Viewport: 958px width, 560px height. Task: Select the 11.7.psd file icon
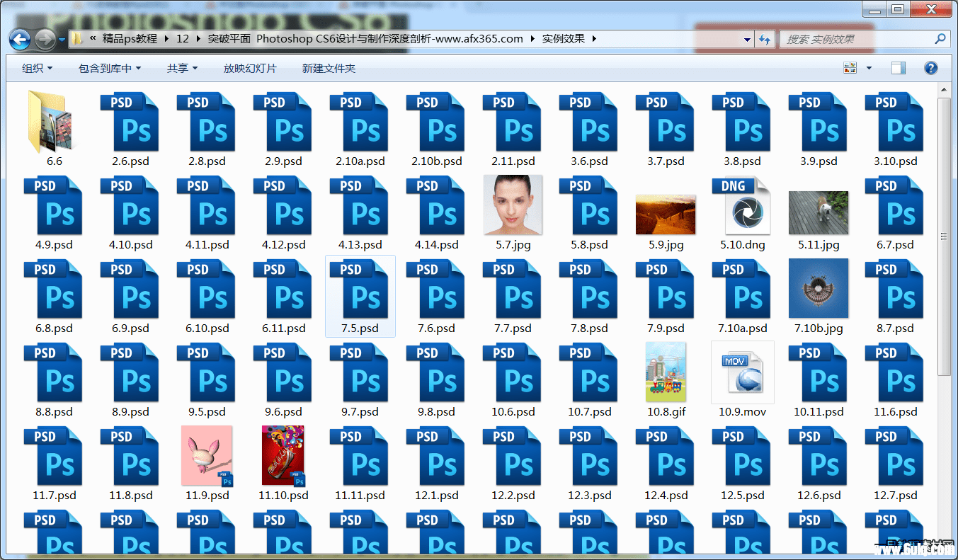click(x=52, y=456)
